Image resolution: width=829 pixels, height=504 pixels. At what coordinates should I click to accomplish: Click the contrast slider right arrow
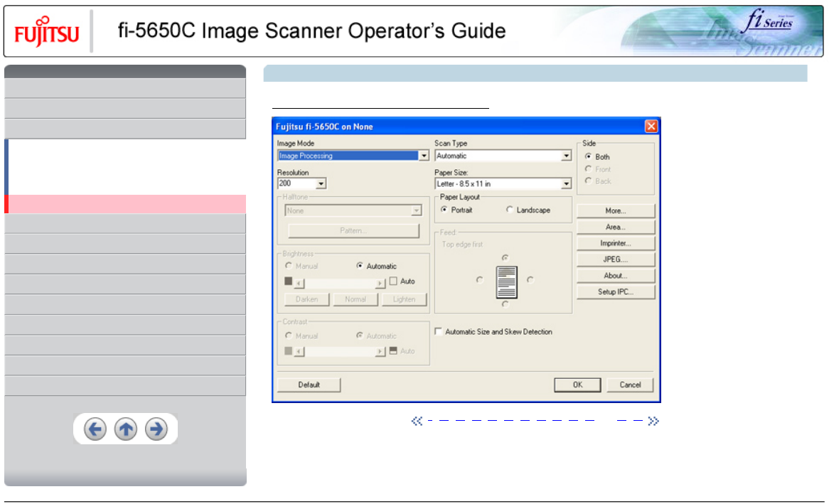pyautogui.click(x=380, y=351)
